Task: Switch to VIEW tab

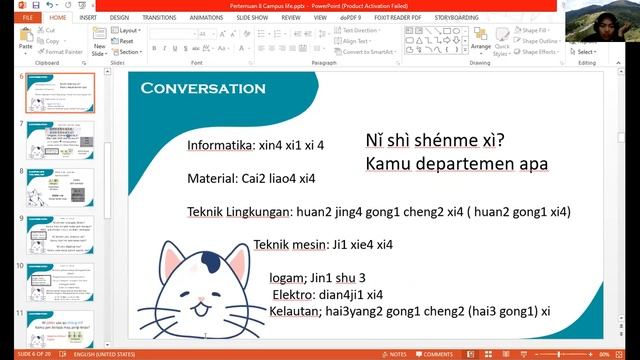Action: [320, 18]
